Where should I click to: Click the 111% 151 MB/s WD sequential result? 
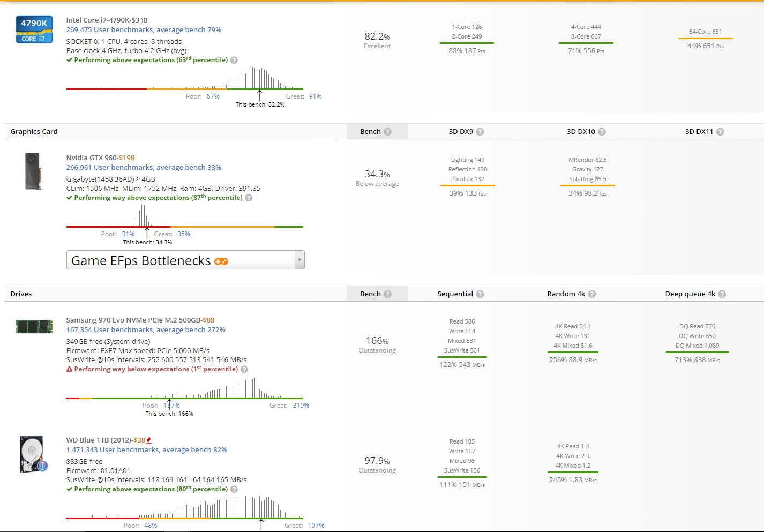(462, 485)
